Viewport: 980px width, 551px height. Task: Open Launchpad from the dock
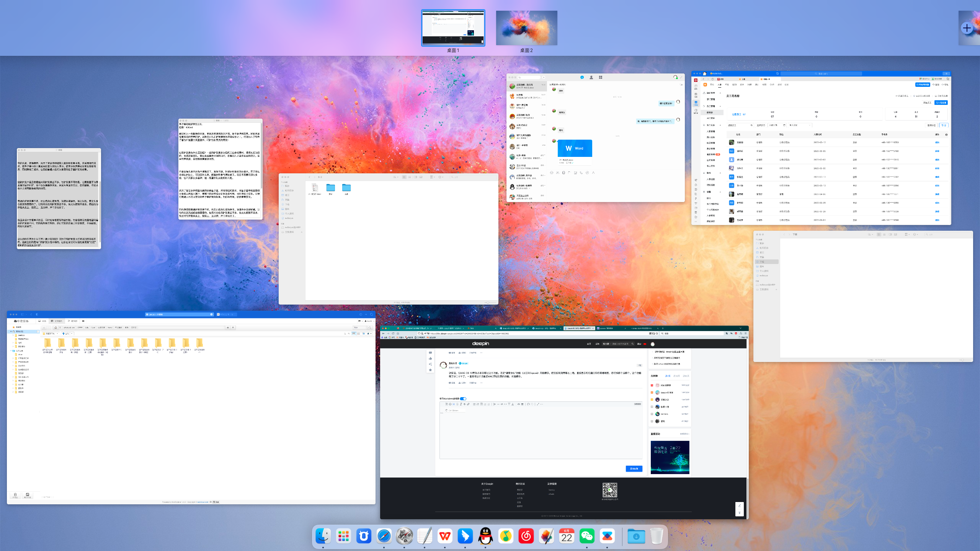(343, 536)
